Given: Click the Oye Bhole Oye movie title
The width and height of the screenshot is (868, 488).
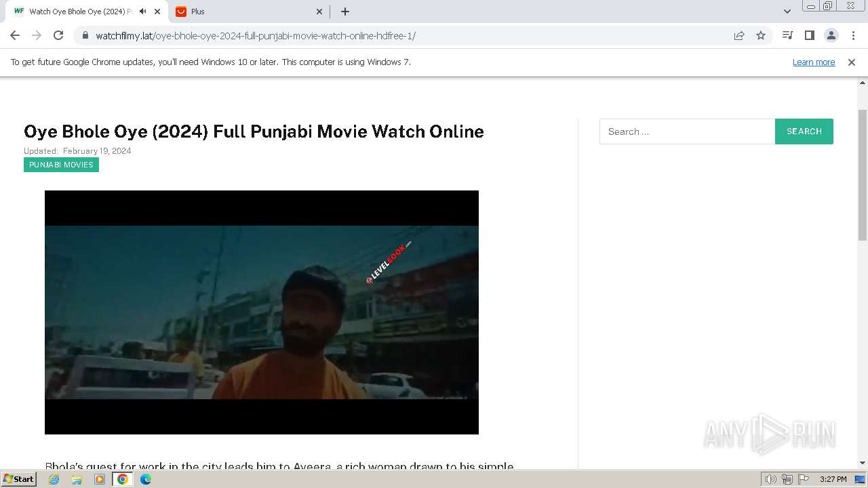Looking at the screenshot, I should pos(254,131).
